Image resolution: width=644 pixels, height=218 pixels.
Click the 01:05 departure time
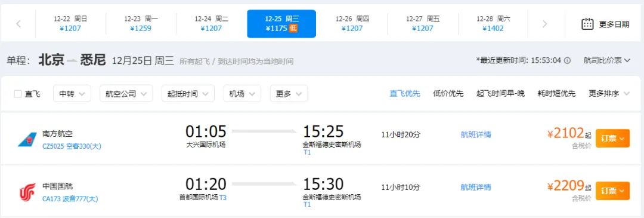coord(206,131)
